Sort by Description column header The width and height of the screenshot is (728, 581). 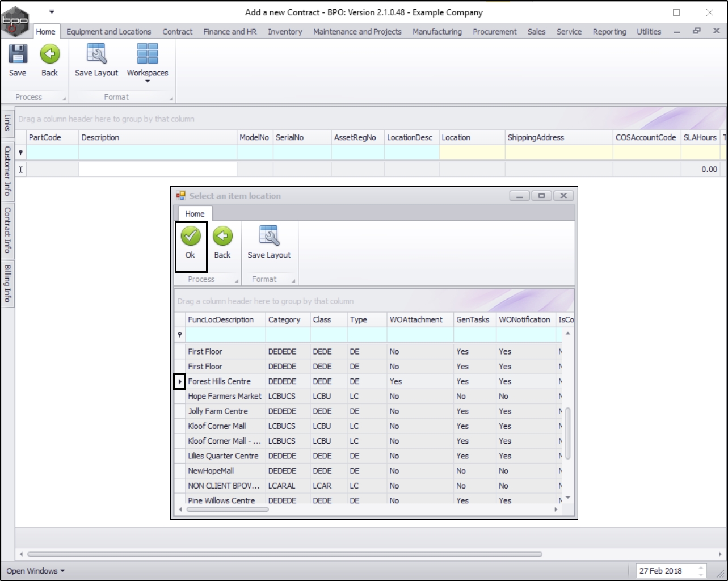(x=158, y=137)
